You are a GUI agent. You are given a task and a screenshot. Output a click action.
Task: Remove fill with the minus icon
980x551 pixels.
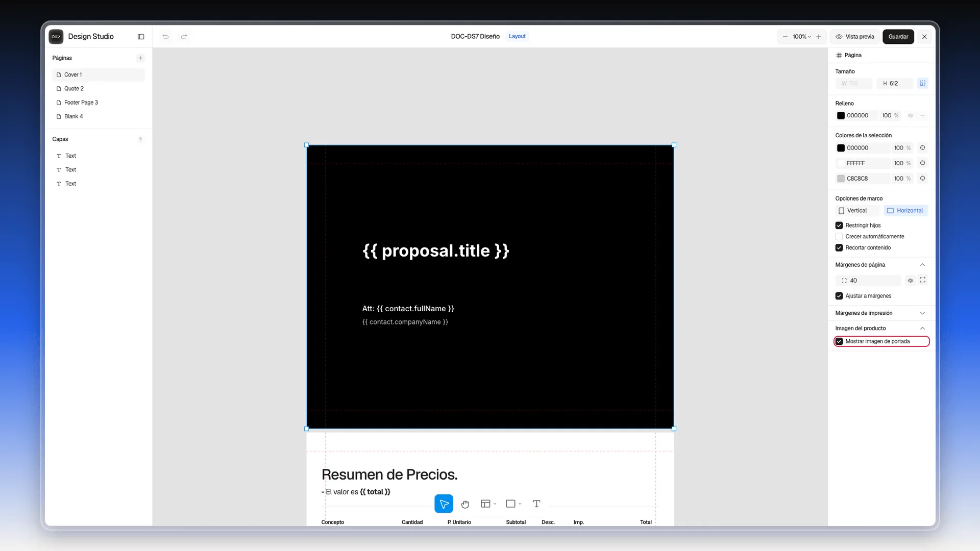click(922, 116)
